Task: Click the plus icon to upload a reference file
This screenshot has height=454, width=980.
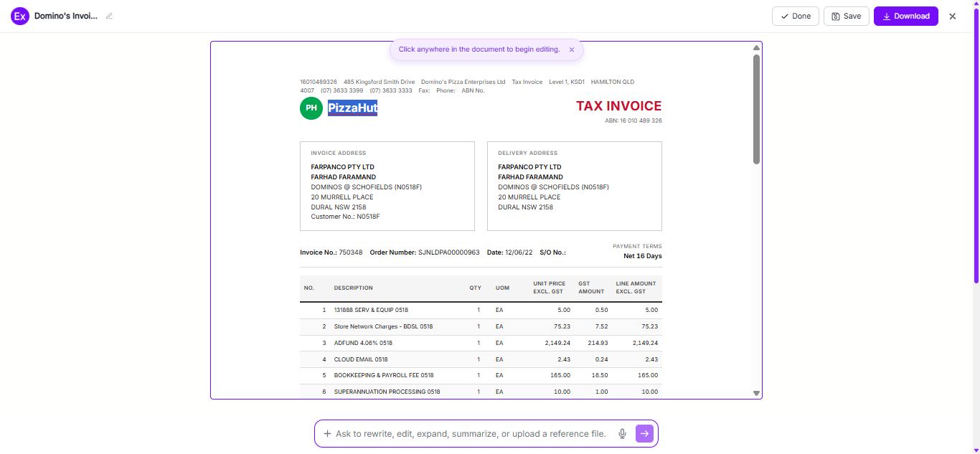Action: [327, 433]
